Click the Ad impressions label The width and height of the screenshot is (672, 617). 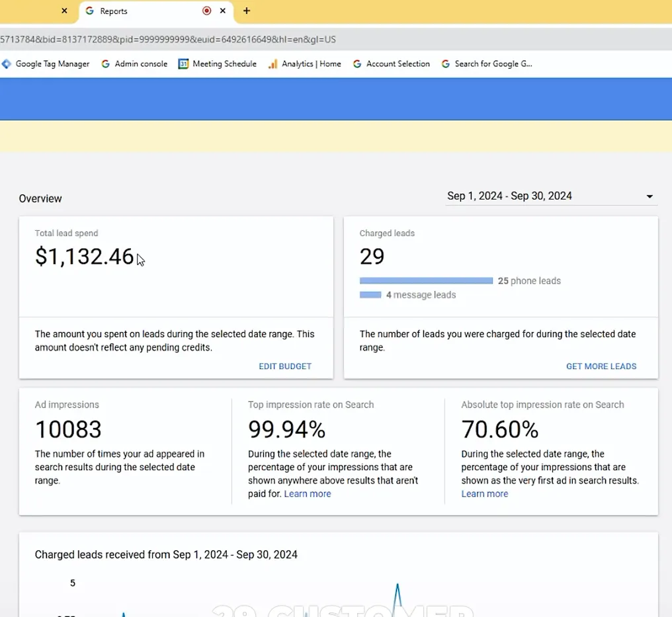[x=67, y=405]
